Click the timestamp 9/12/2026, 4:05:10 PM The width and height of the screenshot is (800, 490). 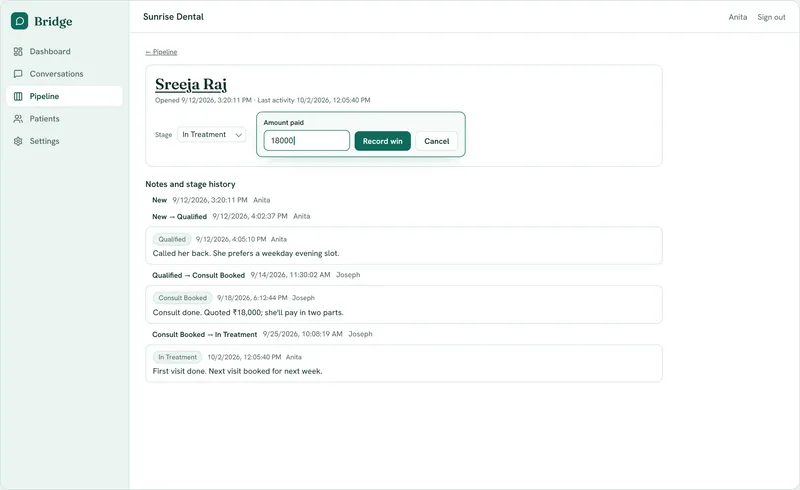(231, 239)
